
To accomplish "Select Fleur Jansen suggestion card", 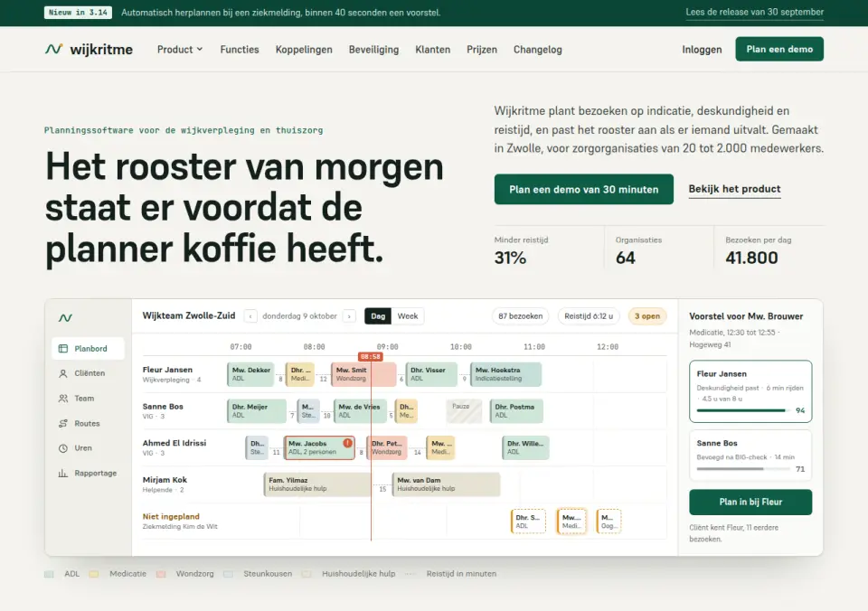I will click(750, 391).
